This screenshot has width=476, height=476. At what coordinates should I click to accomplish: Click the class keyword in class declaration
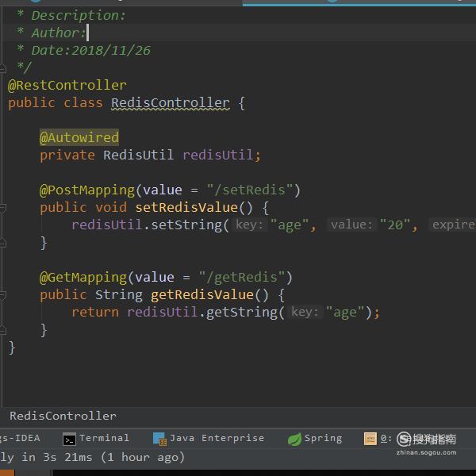[x=83, y=103]
